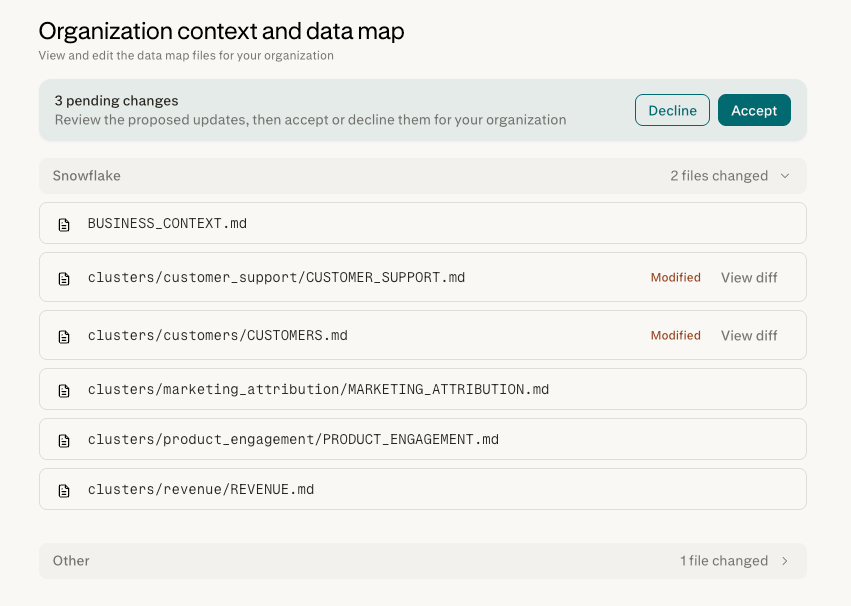Decline the pending changes
851x606 pixels.
tap(672, 110)
